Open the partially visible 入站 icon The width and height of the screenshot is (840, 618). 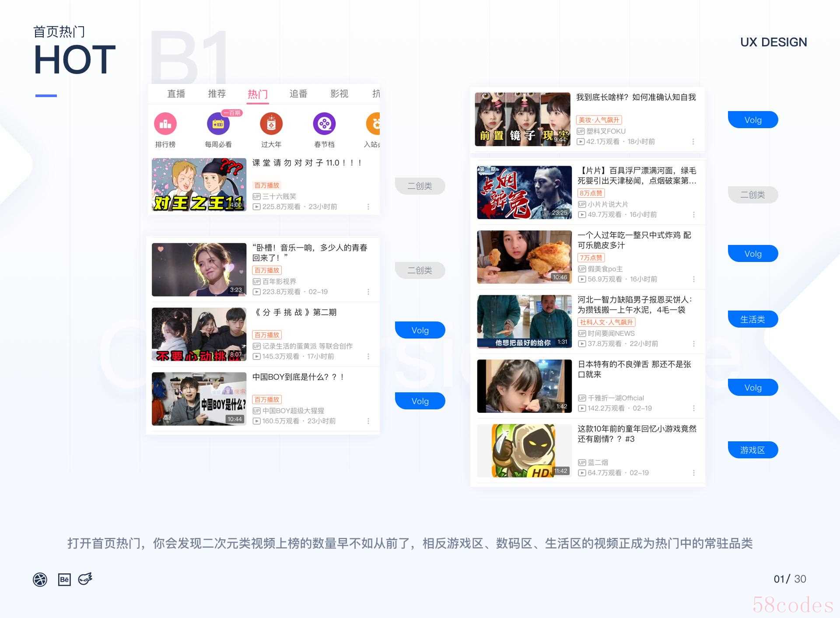pyautogui.click(x=373, y=124)
